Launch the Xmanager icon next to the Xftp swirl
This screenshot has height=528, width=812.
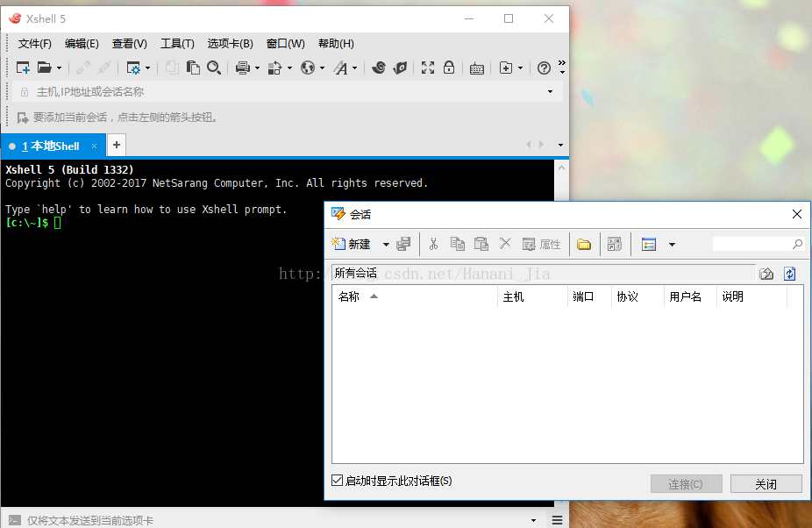tap(400, 68)
